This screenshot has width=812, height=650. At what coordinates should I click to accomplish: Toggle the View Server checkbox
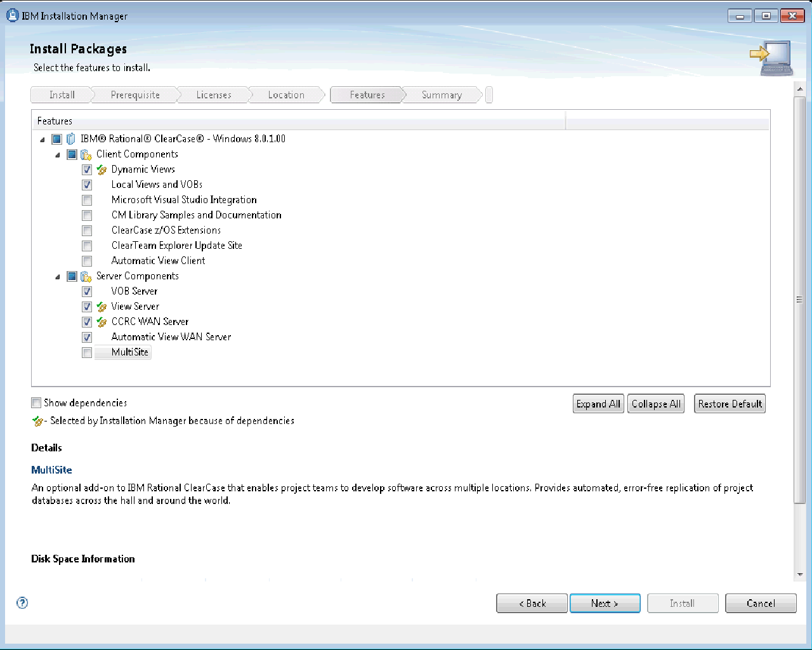[87, 307]
